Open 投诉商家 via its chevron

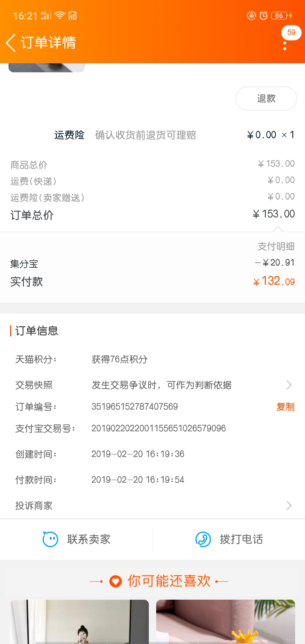tap(289, 506)
